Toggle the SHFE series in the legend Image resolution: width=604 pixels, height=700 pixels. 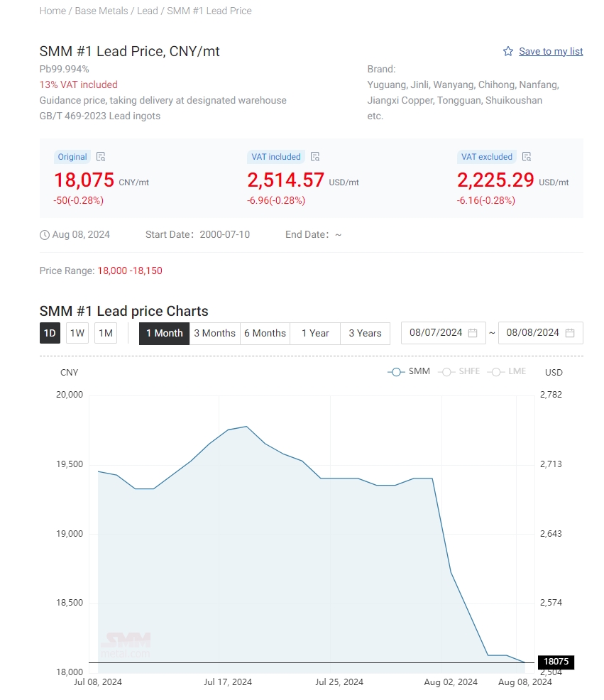459,371
